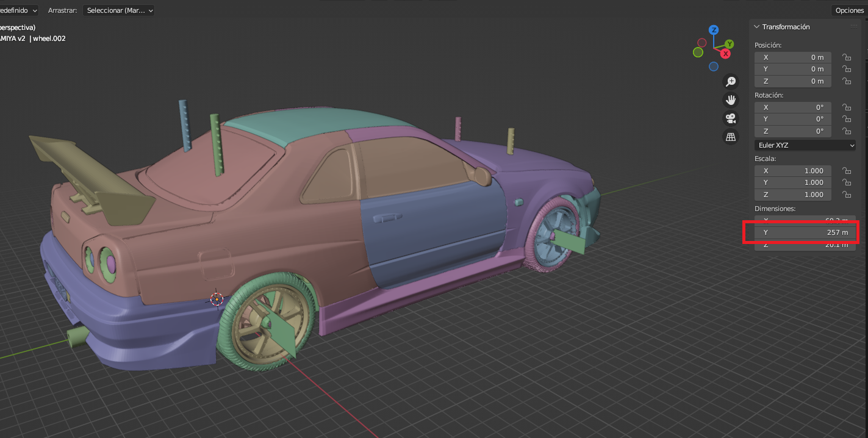Click the "Arrastrar:" label in header
The height and width of the screenshot is (438, 868).
[62, 10]
